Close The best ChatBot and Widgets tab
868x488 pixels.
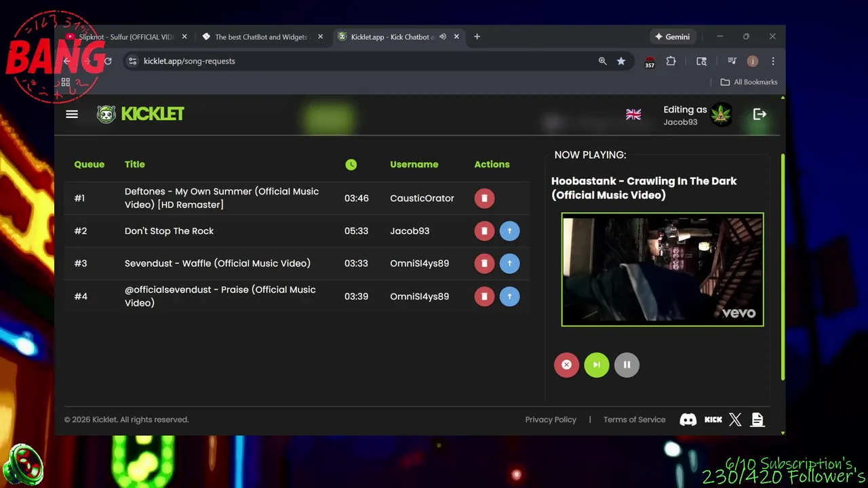(320, 37)
